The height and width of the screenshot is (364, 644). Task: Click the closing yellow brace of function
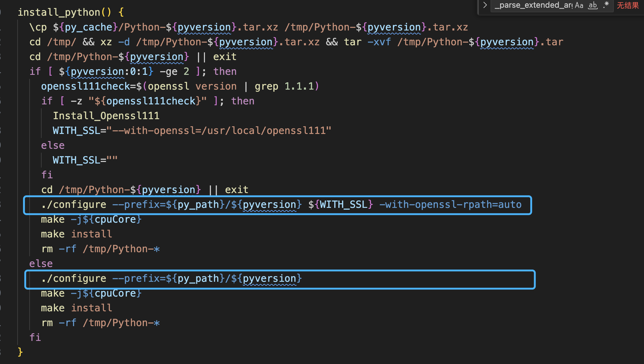[20, 352]
